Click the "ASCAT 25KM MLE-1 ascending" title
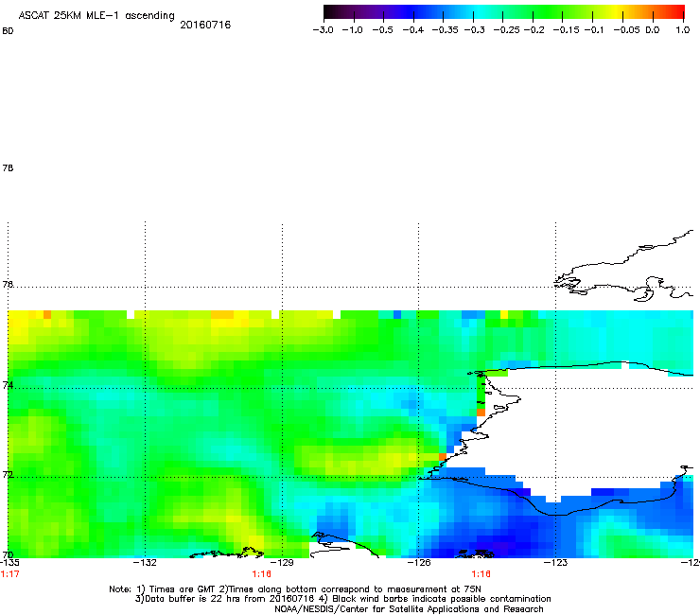The image size is (700, 615). coord(96,16)
